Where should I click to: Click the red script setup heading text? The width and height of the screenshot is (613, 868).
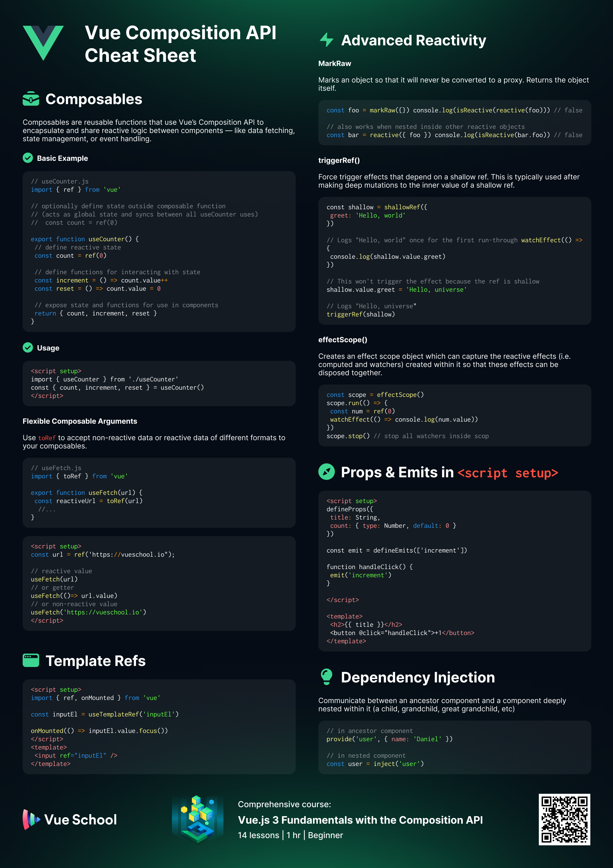click(508, 473)
